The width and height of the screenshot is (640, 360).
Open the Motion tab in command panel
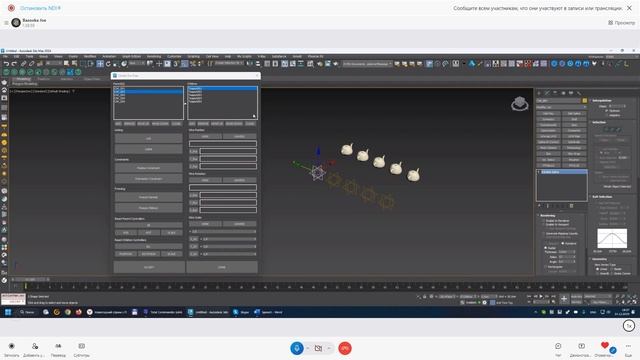(563, 93)
